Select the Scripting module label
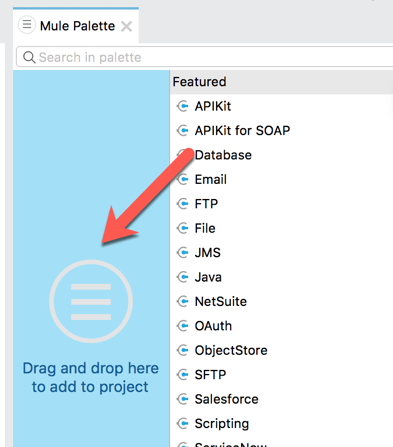Image resolution: width=393 pixels, height=447 pixels. (222, 424)
